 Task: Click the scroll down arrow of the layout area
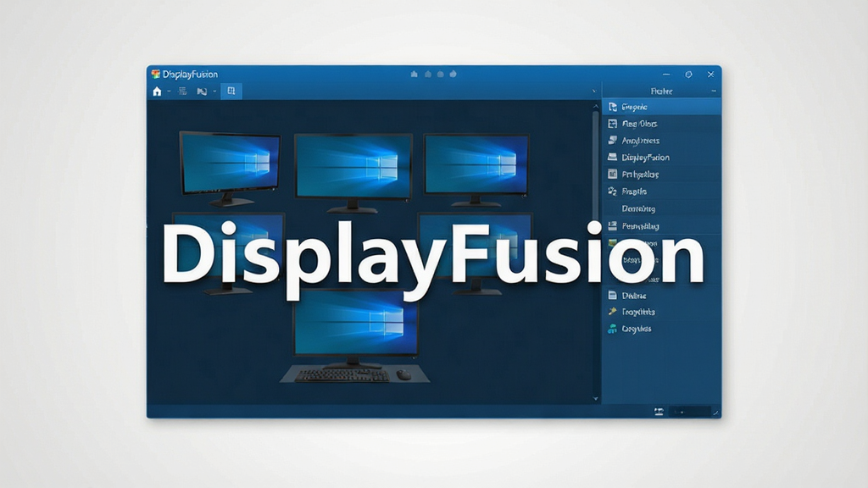point(596,398)
